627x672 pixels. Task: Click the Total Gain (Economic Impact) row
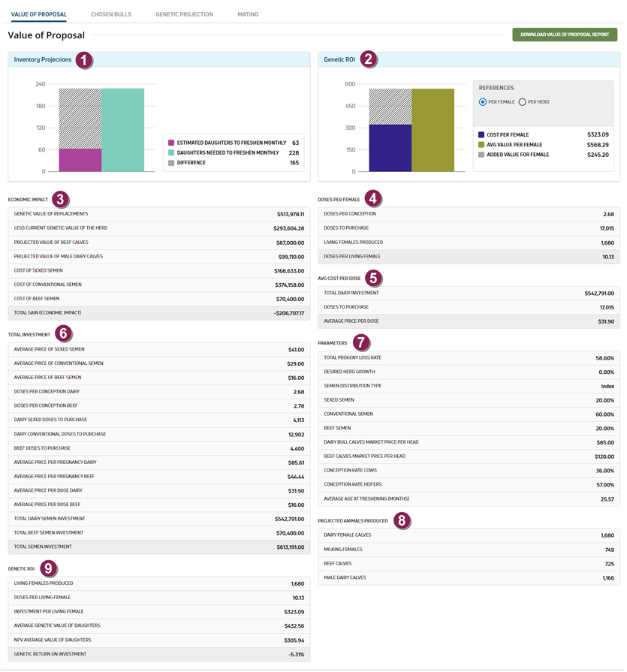pyautogui.click(x=158, y=312)
